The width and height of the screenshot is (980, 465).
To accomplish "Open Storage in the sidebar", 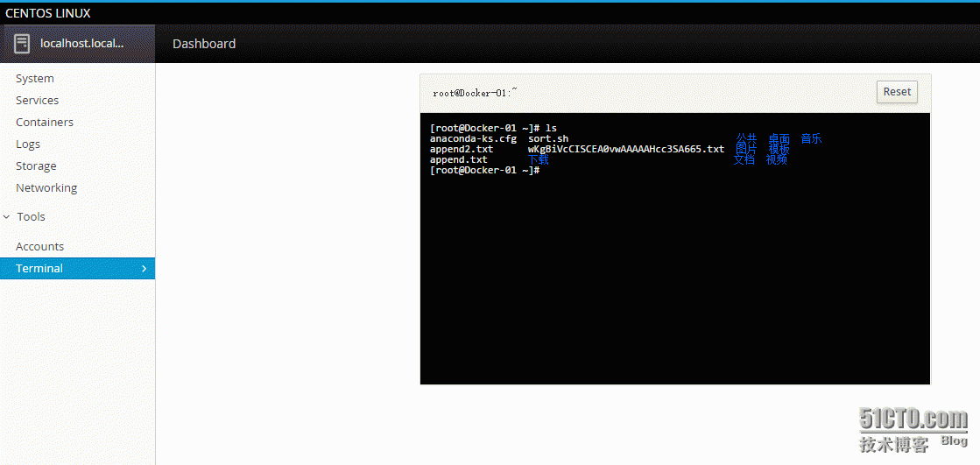I will pos(36,166).
